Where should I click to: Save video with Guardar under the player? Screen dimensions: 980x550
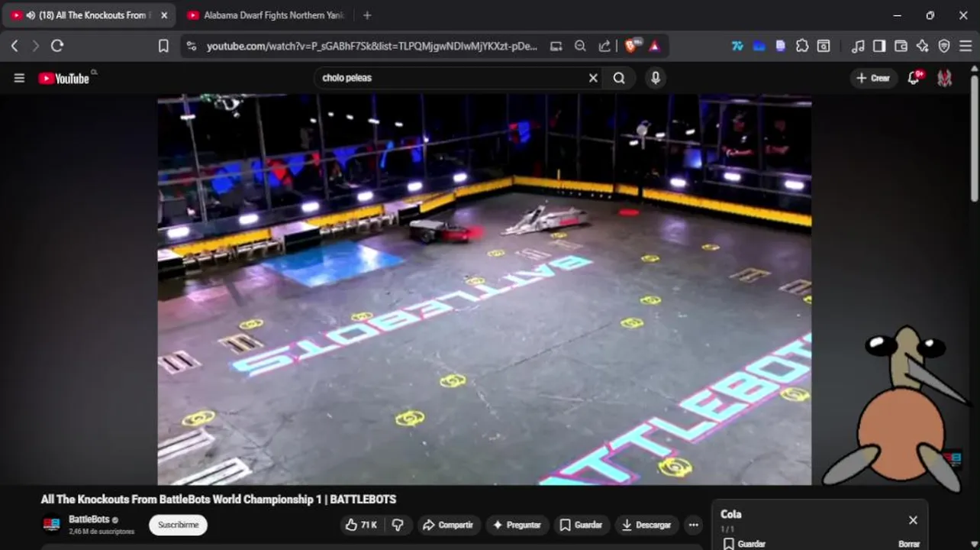coord(581,525)
